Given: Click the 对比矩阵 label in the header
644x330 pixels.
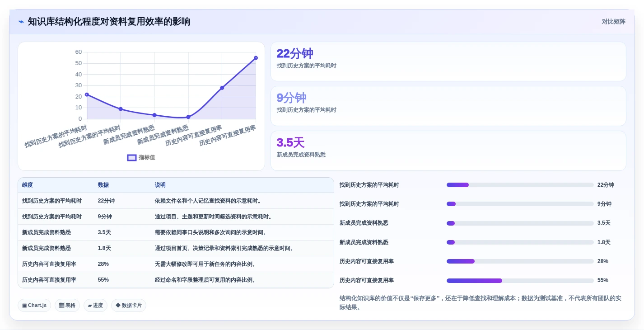Looking at the screenshot, I should pyautogui.click(x=613, y=22).
